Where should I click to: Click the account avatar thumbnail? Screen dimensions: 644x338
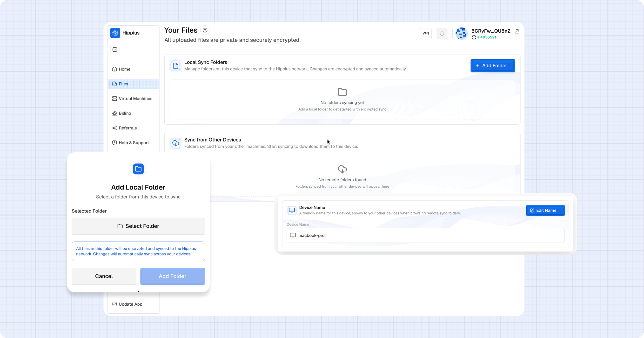coord(461,33)
